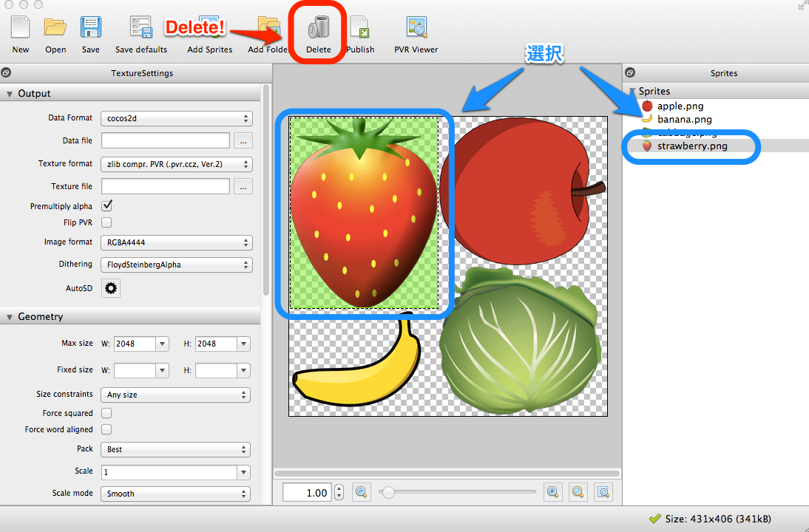The width and height of the screenshot is (809, 532).
Task: Click the zoom slider handle
Action: (387, 492)
